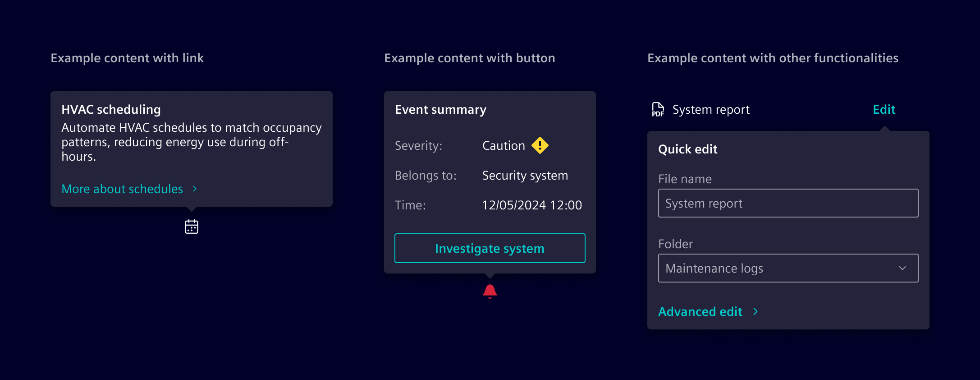The height and width of the screenshot is (380, 980).
Task: Click the chevron next to More about schedules
Action: (195, 189)
